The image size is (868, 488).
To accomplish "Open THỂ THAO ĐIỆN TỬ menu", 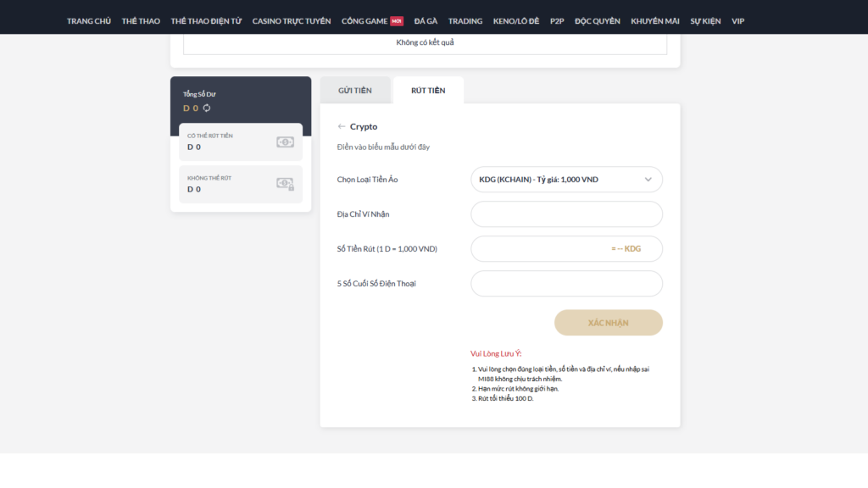I will tap(206, 21).
